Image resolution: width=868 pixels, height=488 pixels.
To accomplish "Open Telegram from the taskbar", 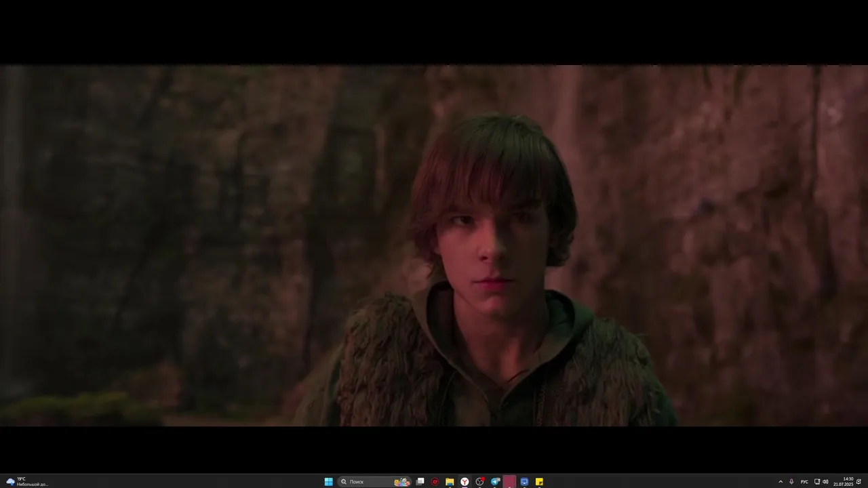I will (495, 482).
